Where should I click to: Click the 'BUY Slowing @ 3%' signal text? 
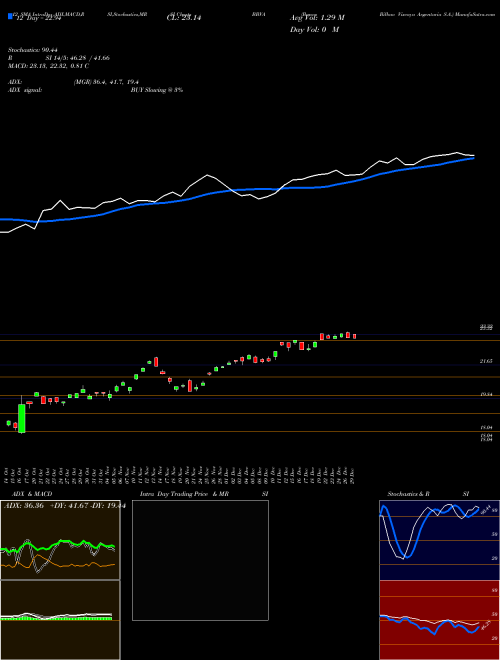coord(157,90)
